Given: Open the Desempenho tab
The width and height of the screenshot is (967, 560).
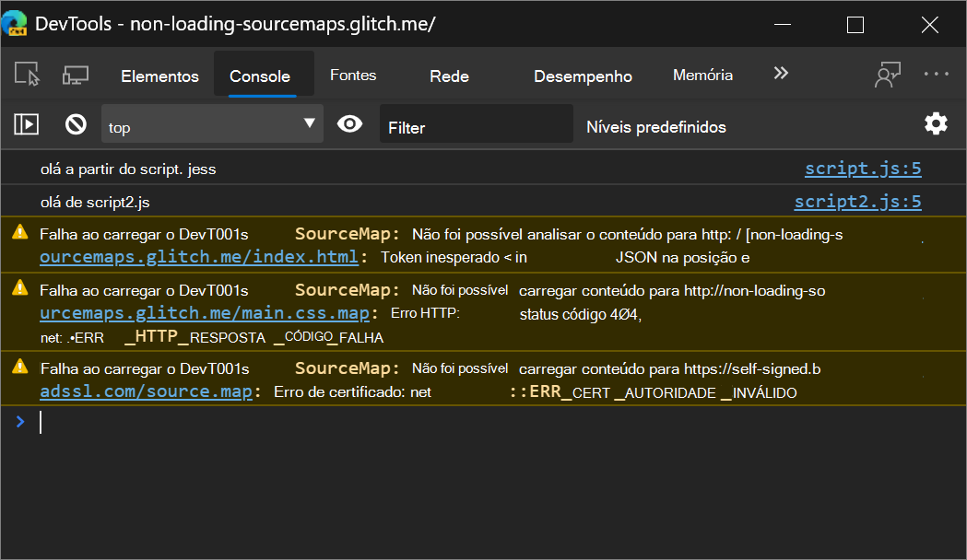Looking at the screenshot, I should click(583, 76).
